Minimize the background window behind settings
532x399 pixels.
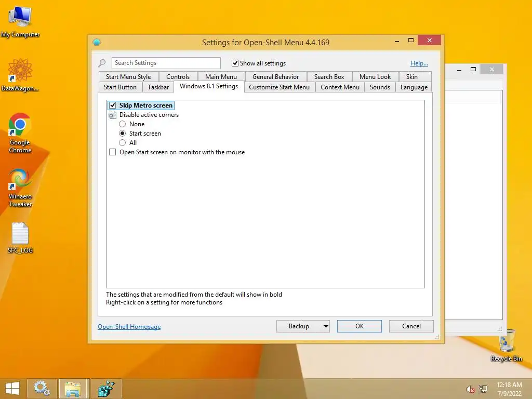pyautogui.click(x=459, y=70)
